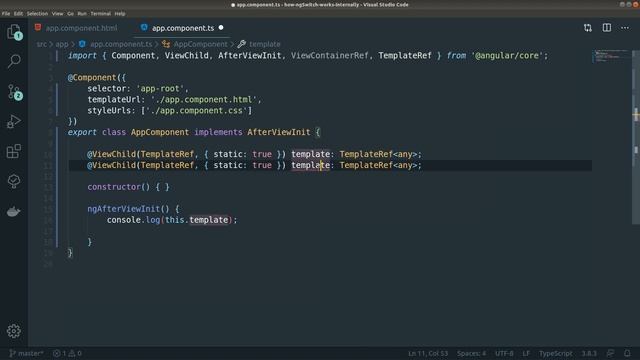Click the vertical editor scrollbar
The image size is (640, 360).
[636, 137]
